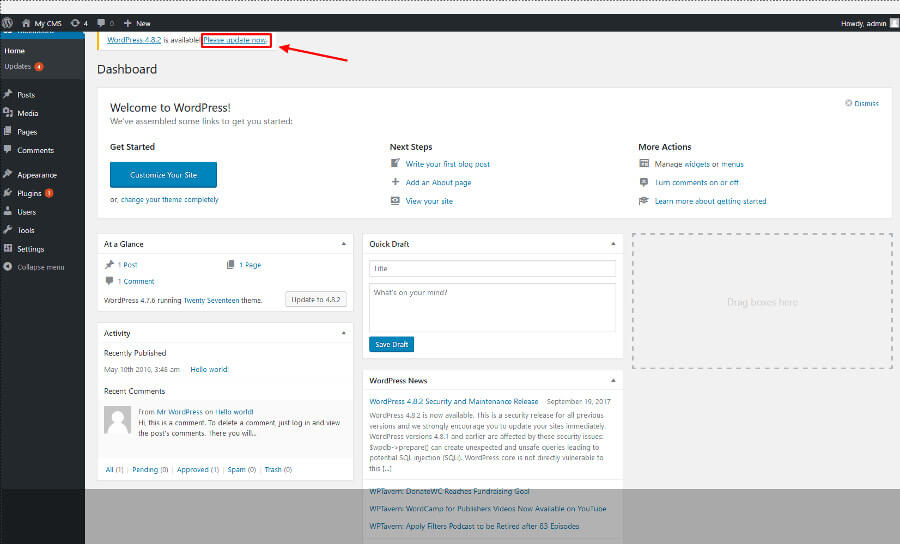Collapse the At a Glance panel

(x=344, y=244)
